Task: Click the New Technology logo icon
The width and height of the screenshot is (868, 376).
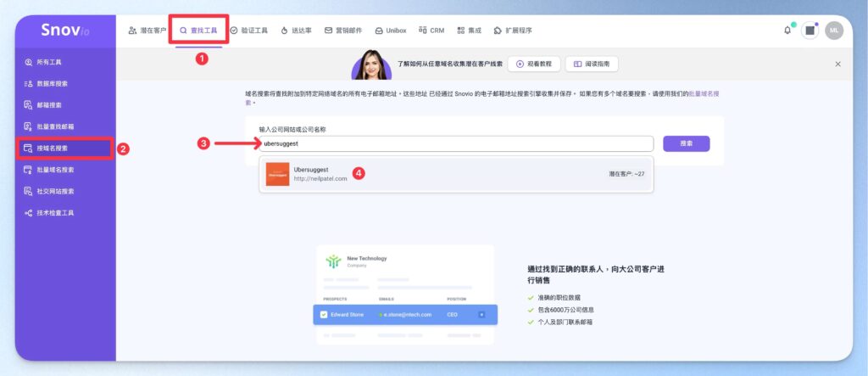Action: click(x=333, y=261)
